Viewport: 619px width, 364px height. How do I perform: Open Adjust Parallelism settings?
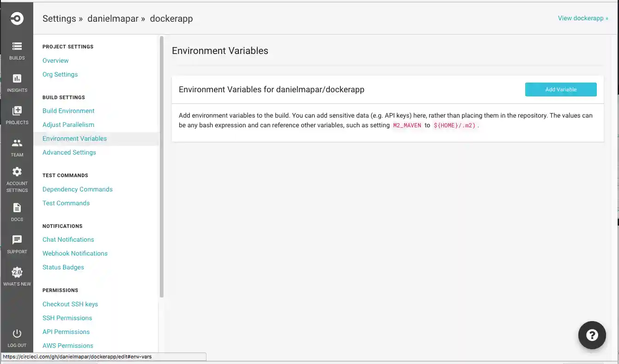pyautogui.click(x=68, y=125)
